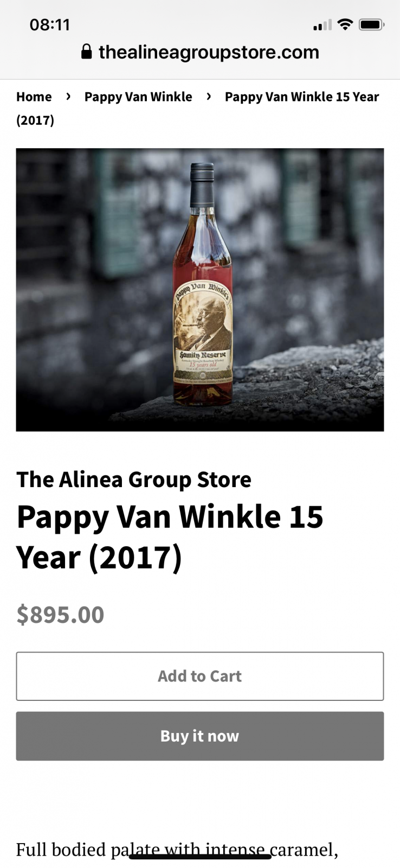
Task: Tap the battery status icon
Action: coord(372,24)
